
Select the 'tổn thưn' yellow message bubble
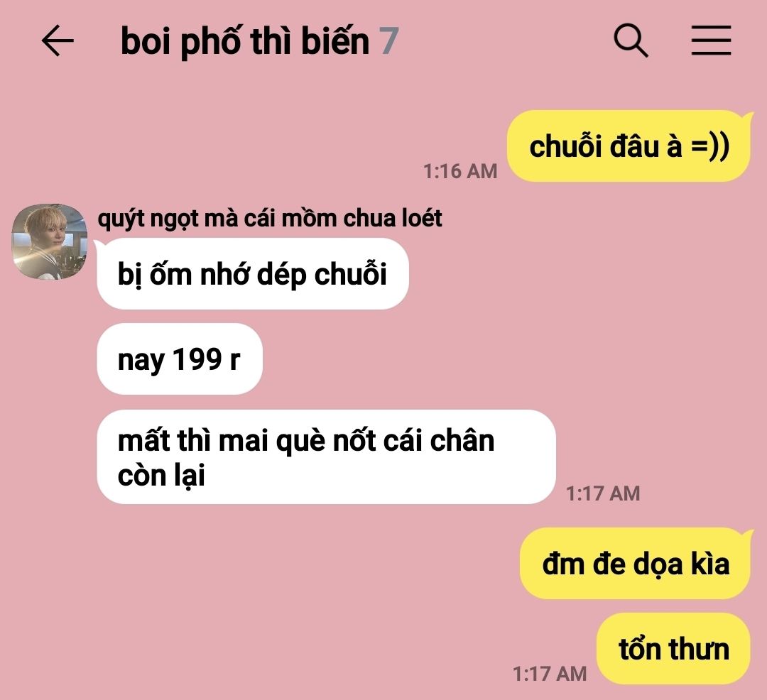(673, 648)
